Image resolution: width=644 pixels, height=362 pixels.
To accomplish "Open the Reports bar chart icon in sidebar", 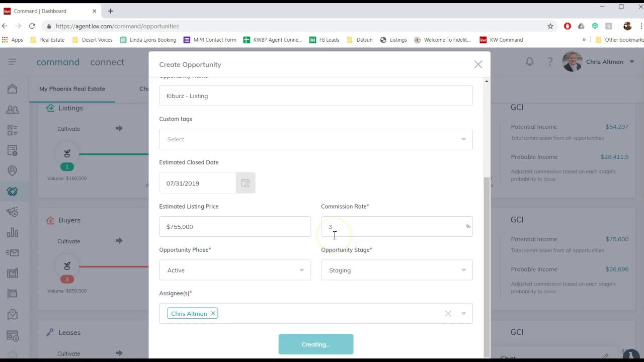I will pyautogui.click(x=13, y=232).
